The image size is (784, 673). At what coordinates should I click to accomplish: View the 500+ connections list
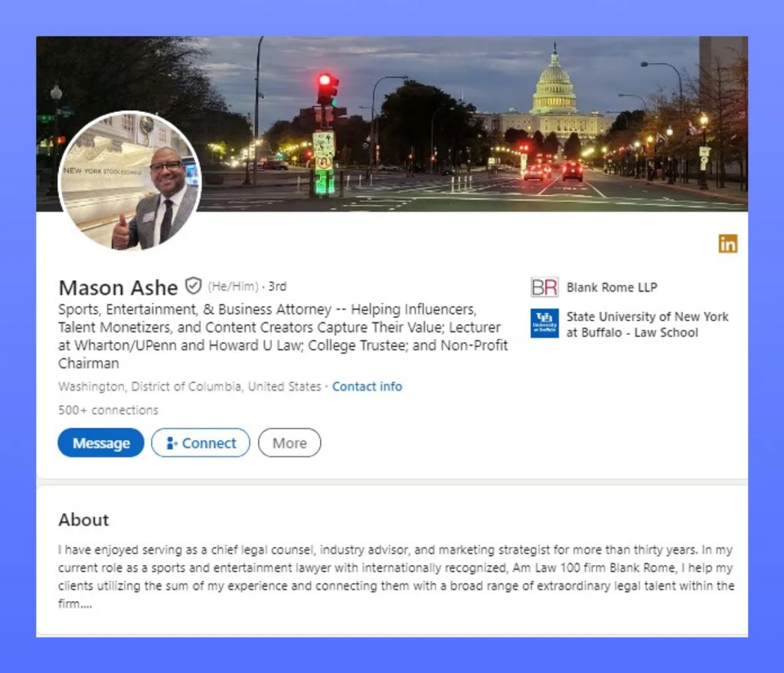click(x=107, y=410)
